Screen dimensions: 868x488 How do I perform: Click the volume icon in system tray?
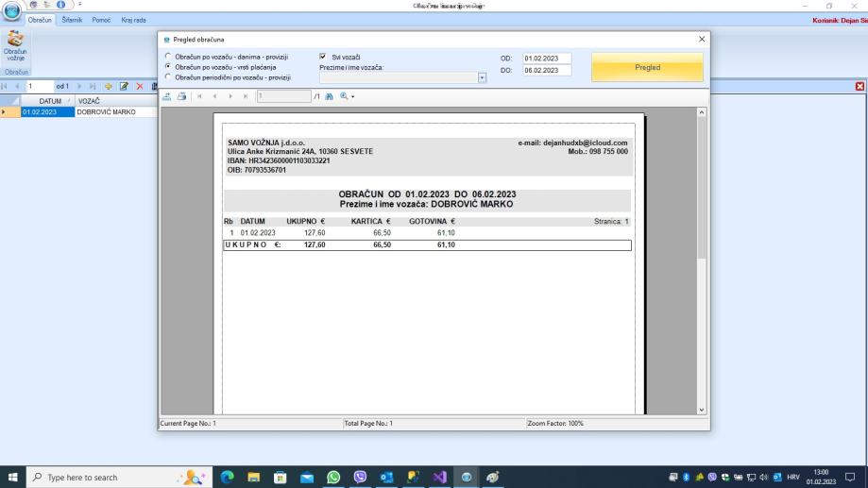coord(764,477)
